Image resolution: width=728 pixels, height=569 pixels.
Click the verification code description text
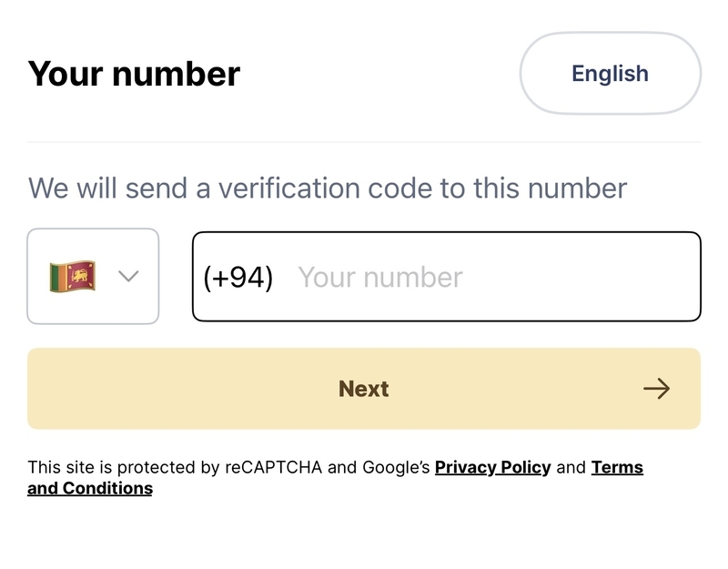[328, 188]
